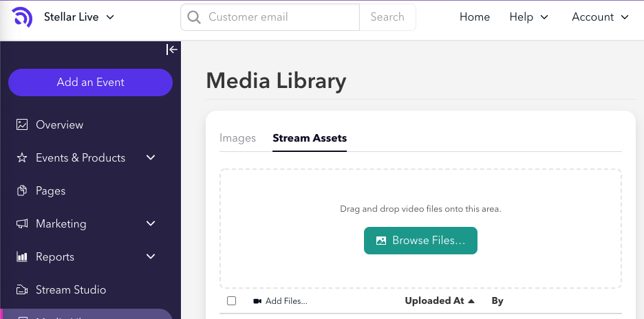The width and height of the screenshot is (644, 319).
Task: Click the Overview chart icon
Action: [x=22, y=124]
